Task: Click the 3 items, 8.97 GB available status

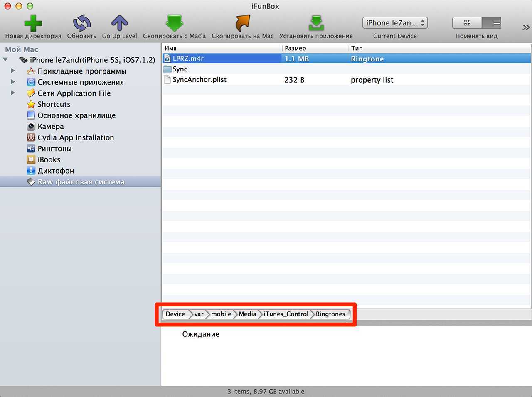Action: [266, 391]
